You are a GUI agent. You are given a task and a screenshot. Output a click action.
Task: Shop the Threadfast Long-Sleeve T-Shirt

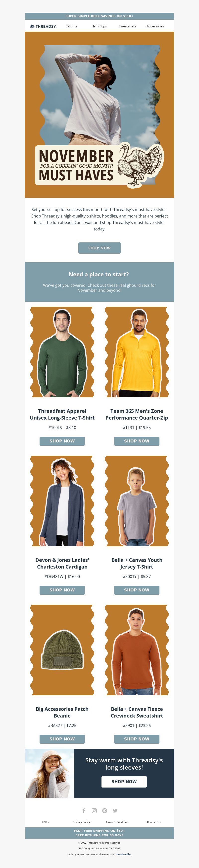62,441
